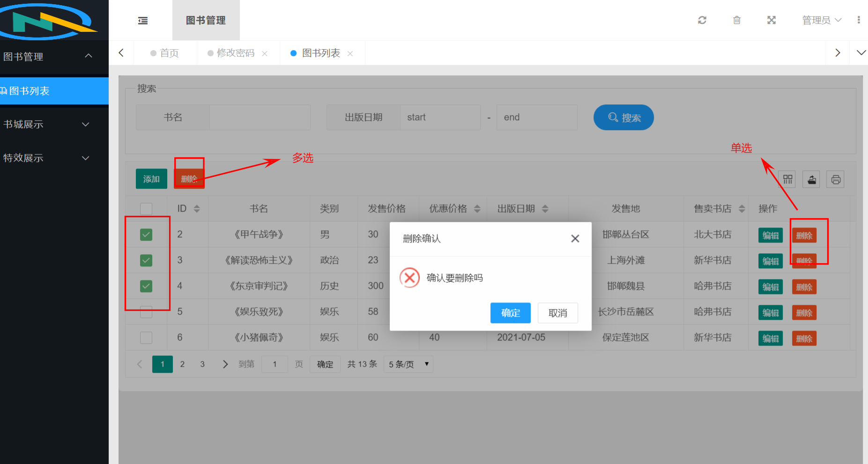Sort by 优惠价格 column arrows

coord(477,209)
